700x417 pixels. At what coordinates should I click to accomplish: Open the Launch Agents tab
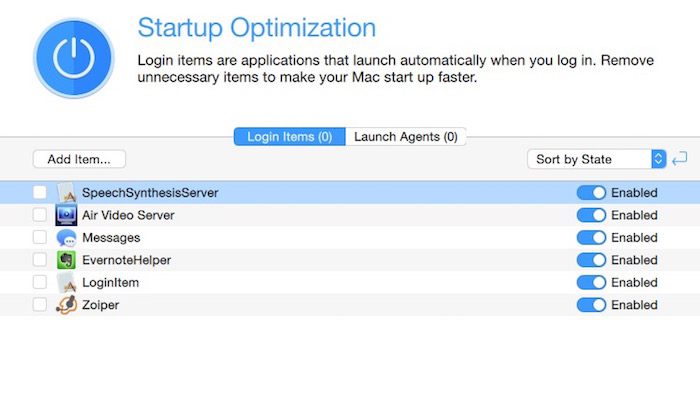click(406, 137)
